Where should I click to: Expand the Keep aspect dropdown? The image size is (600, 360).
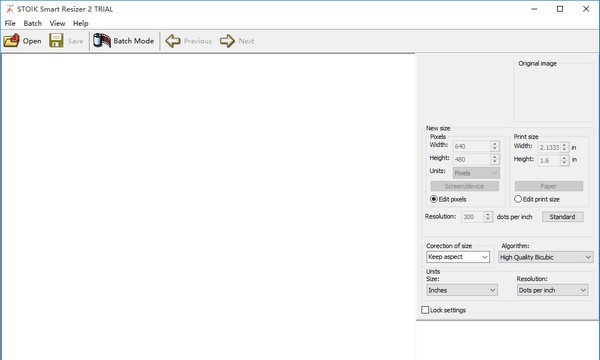point(458,257)
